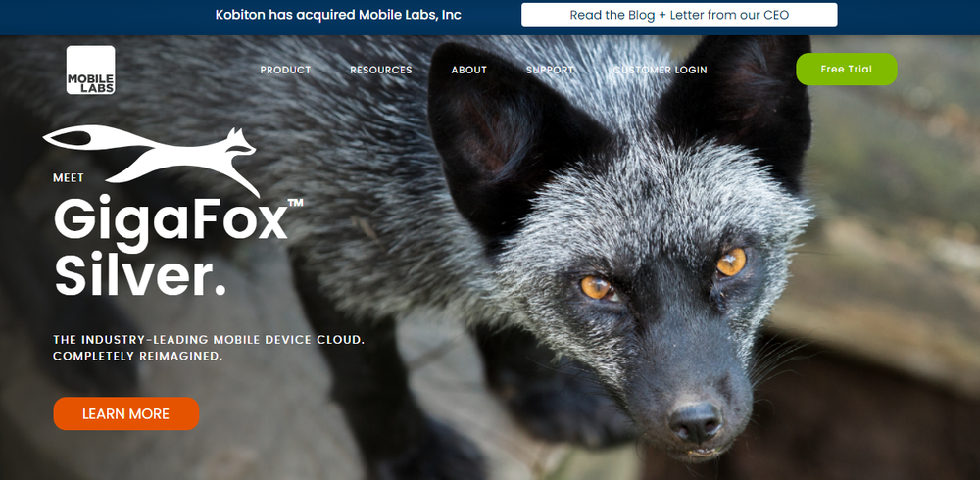Viewport: 980px width, 480px height.
Task: Start a Free Trial
Action: pos(847,70)
